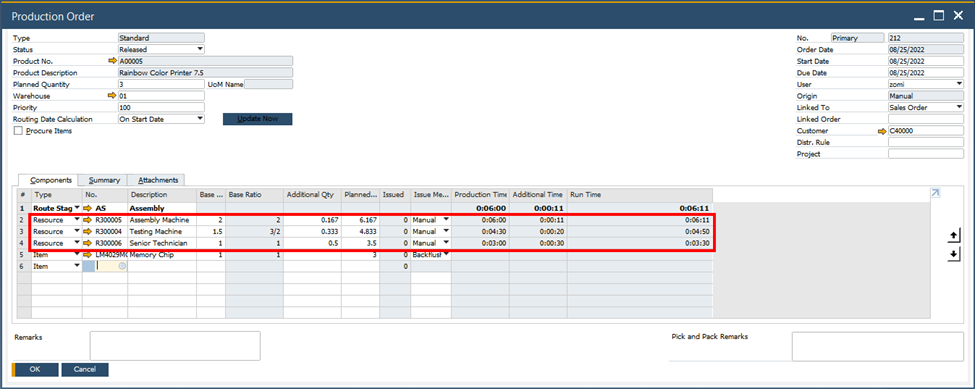Move selected row down arrow button
This screenshot has height=389, width=975.
[x=954, y=255]
